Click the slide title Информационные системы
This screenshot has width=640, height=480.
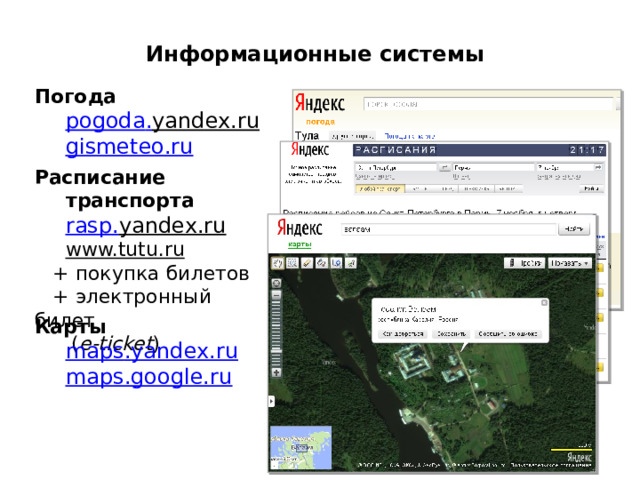click(315, 53)
